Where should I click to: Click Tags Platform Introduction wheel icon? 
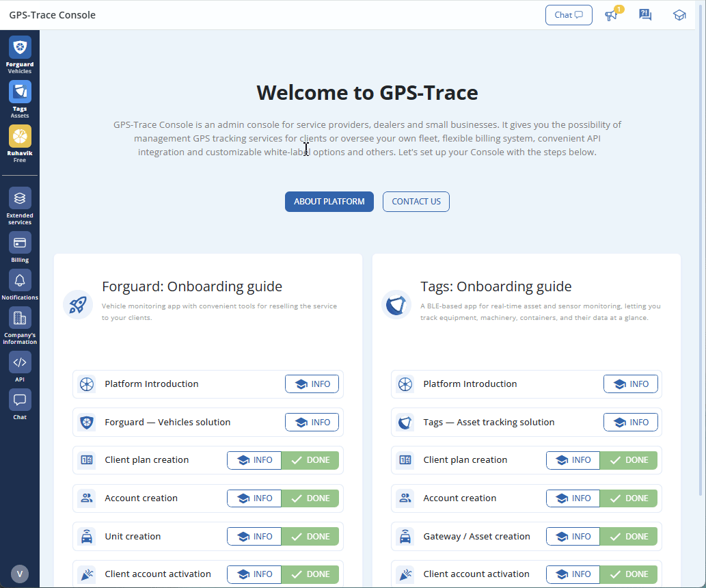point(405,384)
